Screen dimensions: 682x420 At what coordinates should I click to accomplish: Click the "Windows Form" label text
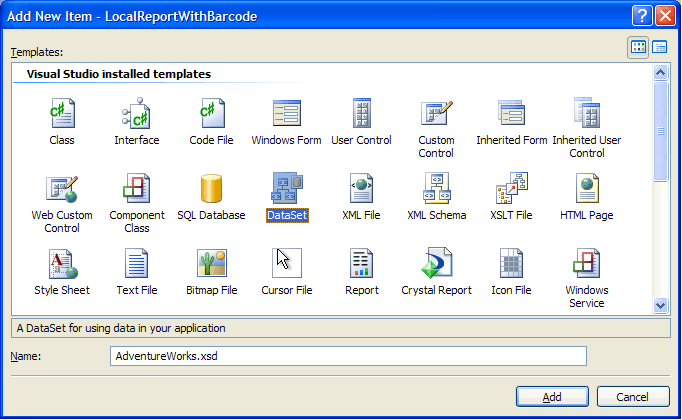[x=287, y=140]
